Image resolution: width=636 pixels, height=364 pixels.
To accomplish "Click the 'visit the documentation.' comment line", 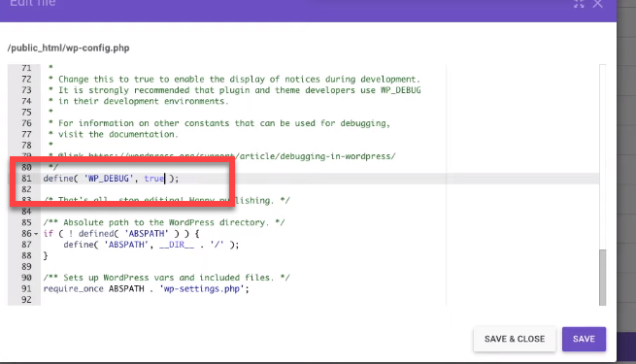I will coord(114,134).
